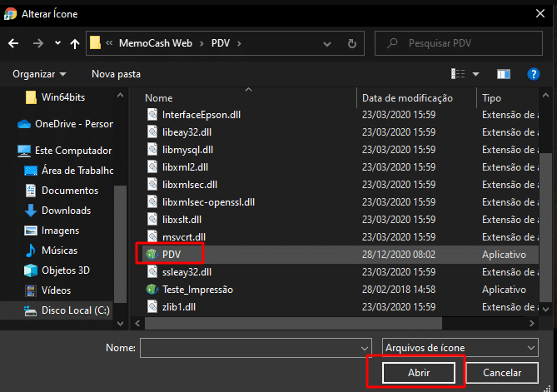The image size is (557, 392).
Task: Toggle the preview pane icon
Action: [x=503, y=74]
